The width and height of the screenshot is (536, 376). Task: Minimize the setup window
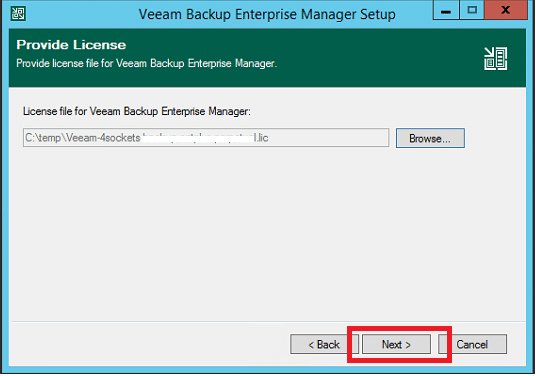(446, 10)
